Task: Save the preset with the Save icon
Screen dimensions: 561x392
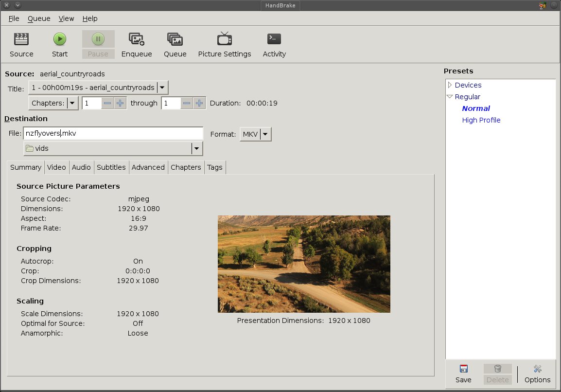Action: pyautogui.click(x=463, y=369)
